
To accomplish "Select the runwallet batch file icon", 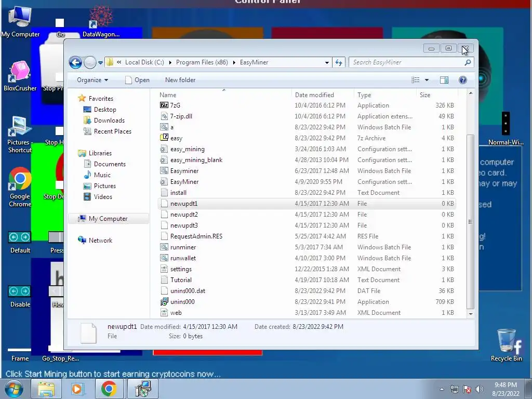I will [x=164, y=258].
